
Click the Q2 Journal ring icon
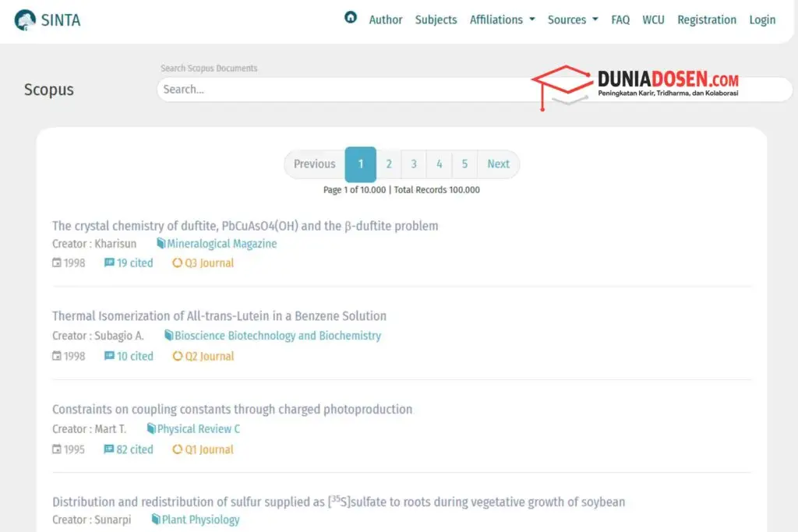(178, 357)
